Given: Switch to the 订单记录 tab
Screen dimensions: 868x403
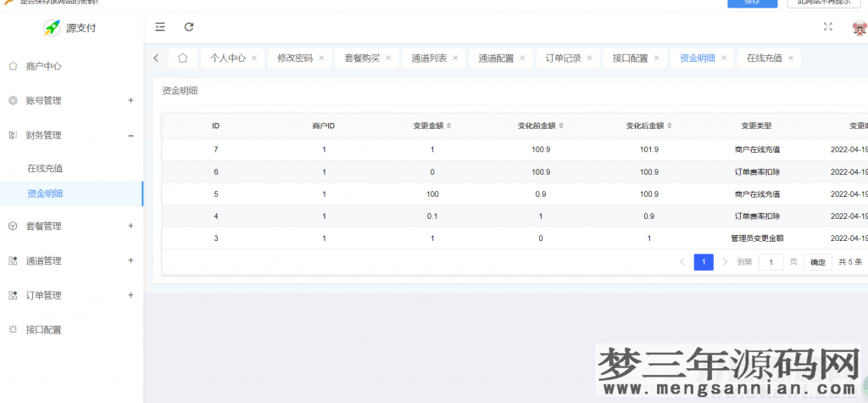Looking at the screenshot, I should tap(564, 58).
